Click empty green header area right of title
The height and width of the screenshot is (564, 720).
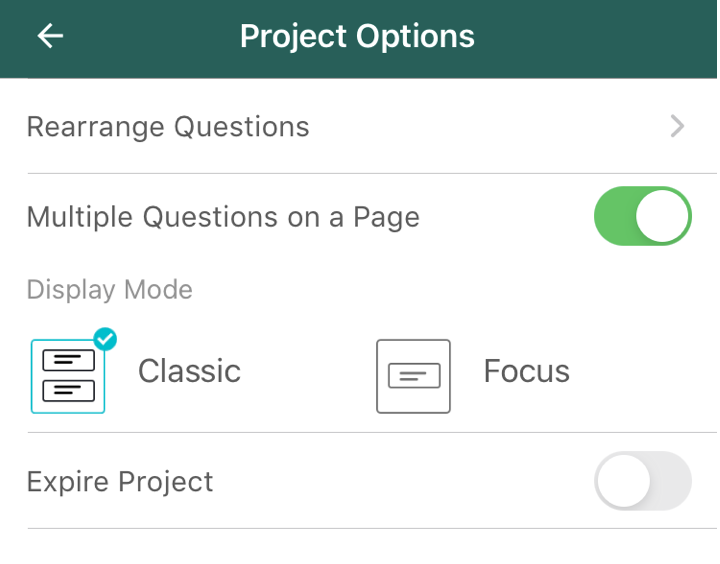pos(600,37)
